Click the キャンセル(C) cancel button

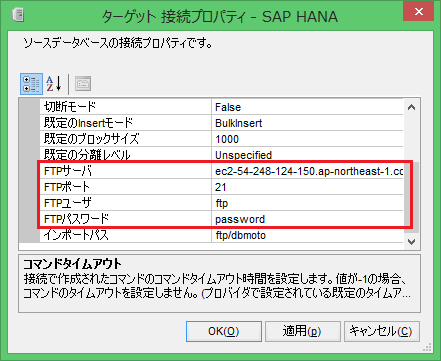(381, 331)
